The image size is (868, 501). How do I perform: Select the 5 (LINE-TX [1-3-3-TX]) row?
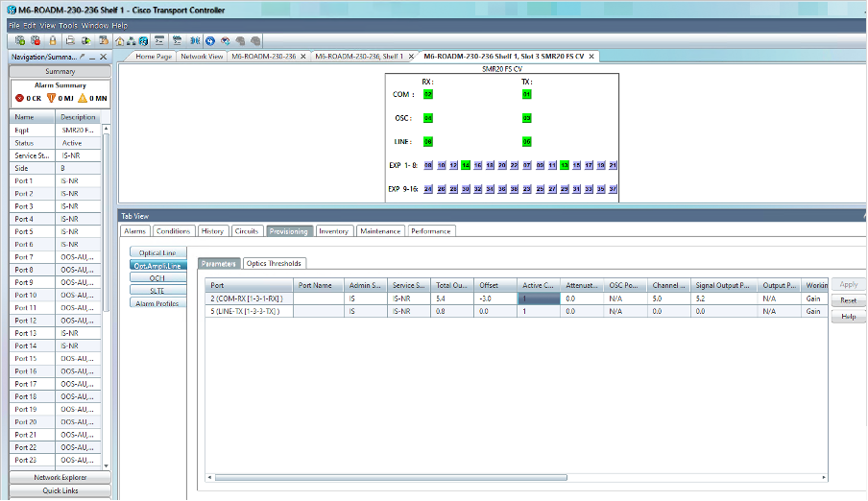[516, 311]
